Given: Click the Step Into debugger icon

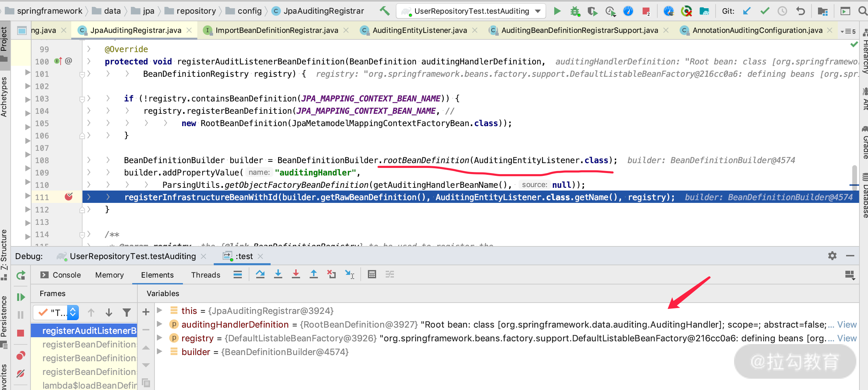Looking at the screenshot, I should coord(278,275).
